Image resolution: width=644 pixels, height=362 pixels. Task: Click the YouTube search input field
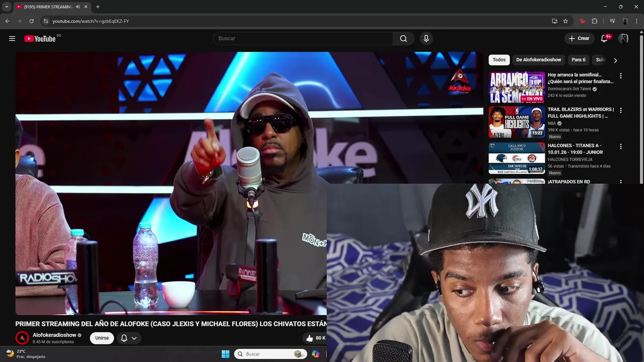coord(303,39)
